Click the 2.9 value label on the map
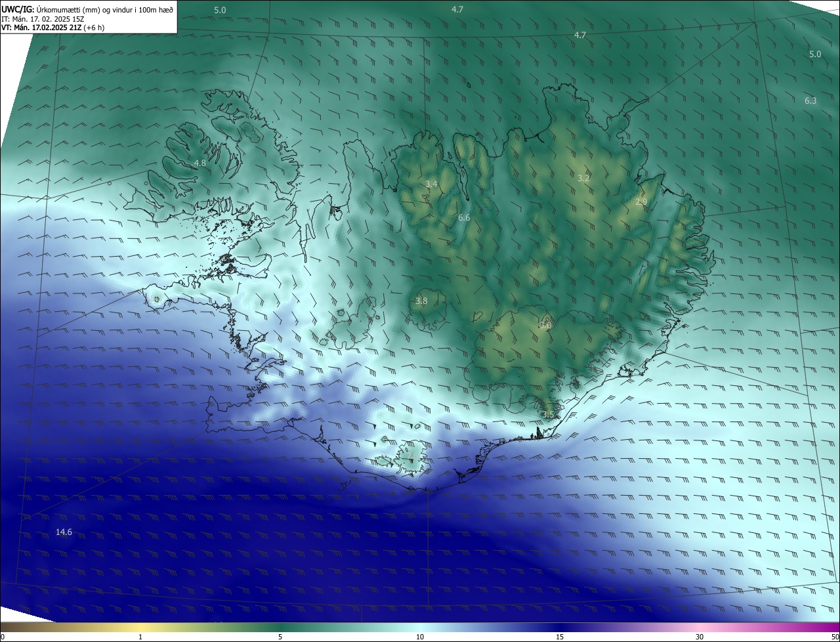The image size is (840, 642). click(x=641, y=202)
